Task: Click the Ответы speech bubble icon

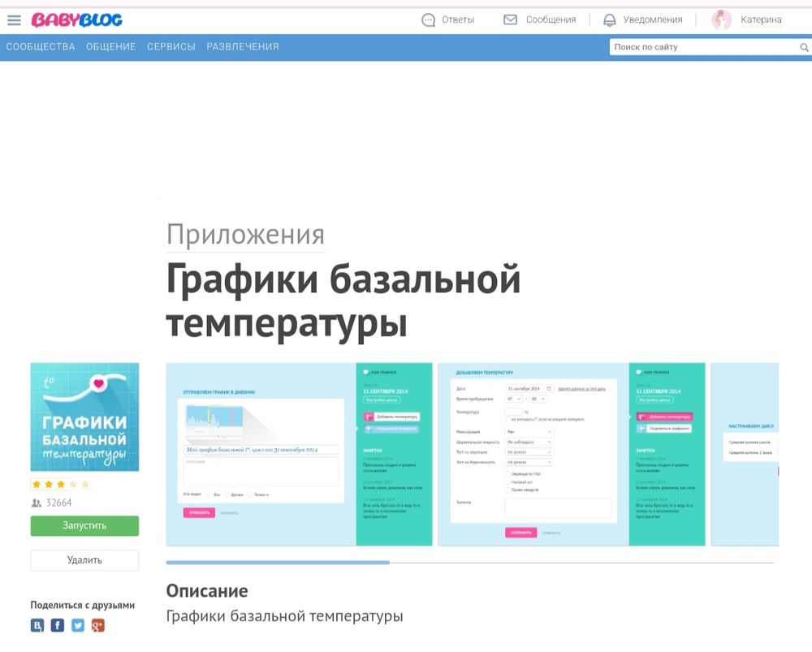Action: tap(428, 19)
